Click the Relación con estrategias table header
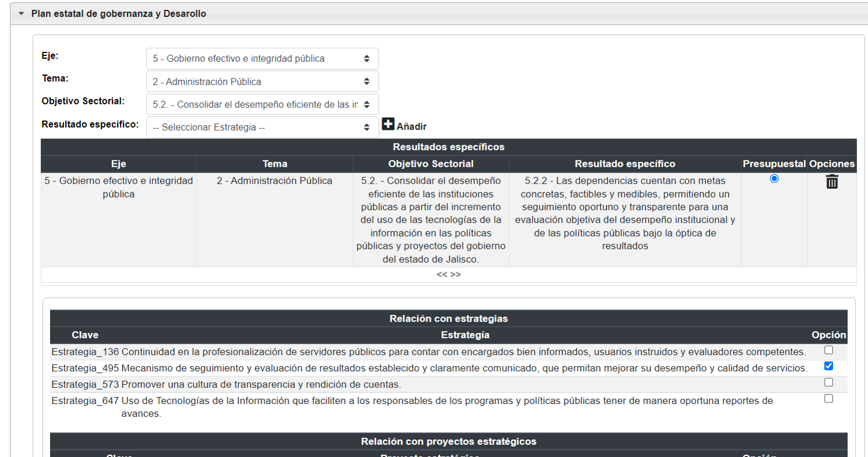 pyautogui.click(x=449, y=318)
